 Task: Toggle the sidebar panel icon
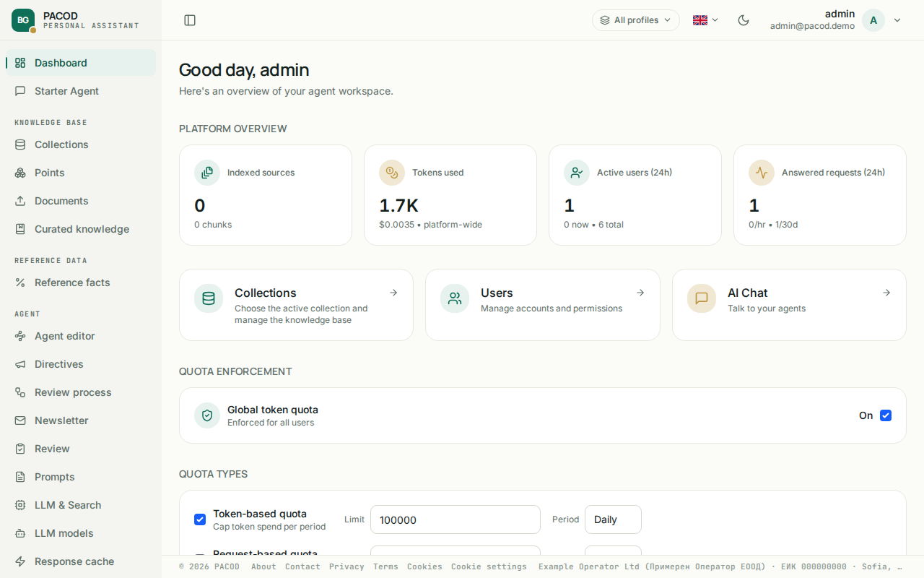190,20
